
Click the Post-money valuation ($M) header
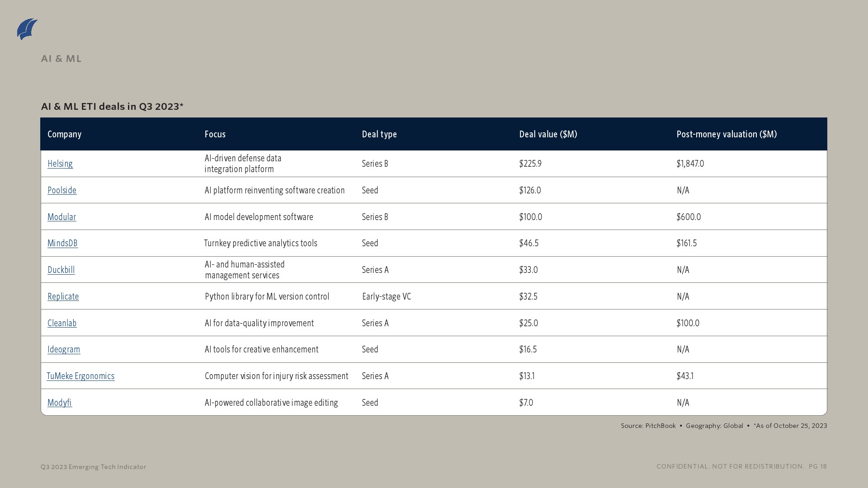[726, 134]
